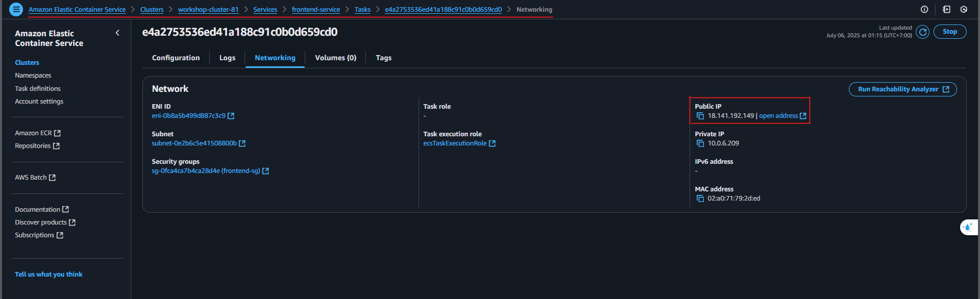
Task: Click external icon beside Discover products
Action: click(72, 222)
